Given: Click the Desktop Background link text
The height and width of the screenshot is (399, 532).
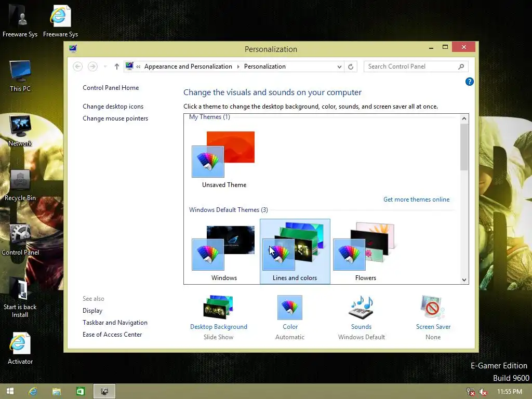Looking at the screenshot, I should click(x=219, y=327).
